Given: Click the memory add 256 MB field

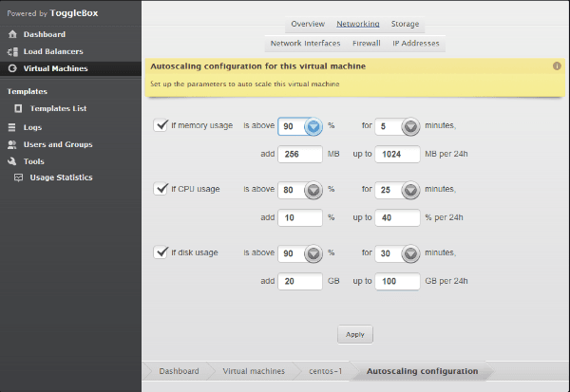Looking at the screenshot, I should (x=300, y=154).
